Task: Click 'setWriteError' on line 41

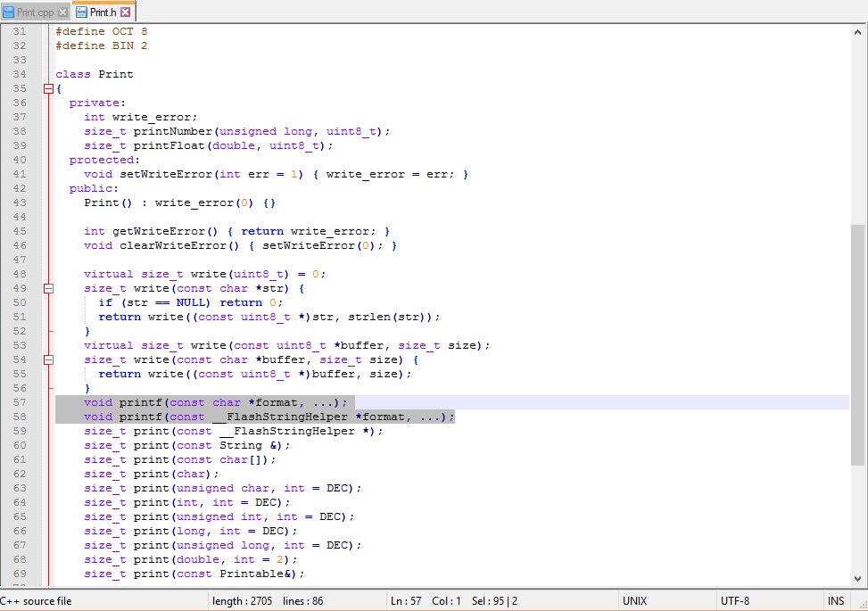Action: [166, 174]
